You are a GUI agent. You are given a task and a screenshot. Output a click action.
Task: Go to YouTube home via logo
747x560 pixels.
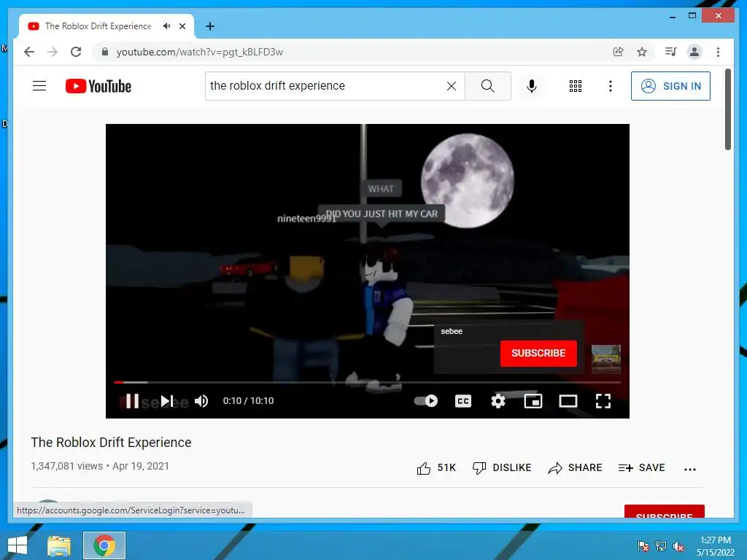98,86
